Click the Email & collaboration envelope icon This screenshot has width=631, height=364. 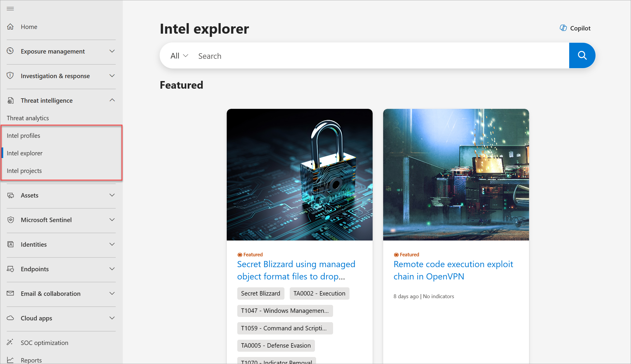coord(10,293)
